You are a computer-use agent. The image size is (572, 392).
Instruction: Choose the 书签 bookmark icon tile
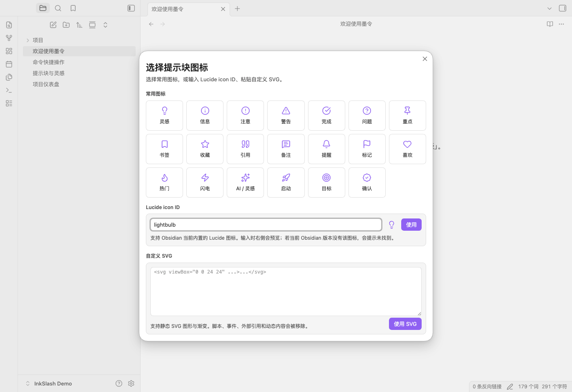click(x=164, y=149)
